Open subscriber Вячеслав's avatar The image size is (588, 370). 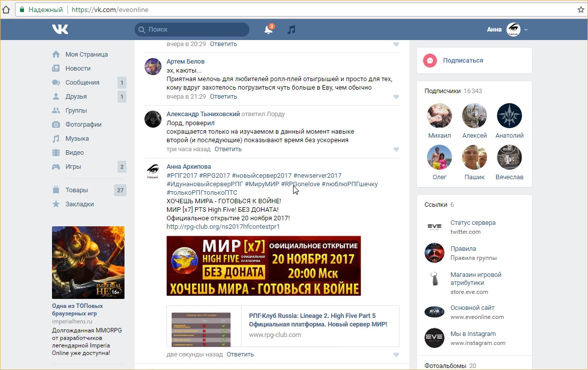click(x=509, y=157)
